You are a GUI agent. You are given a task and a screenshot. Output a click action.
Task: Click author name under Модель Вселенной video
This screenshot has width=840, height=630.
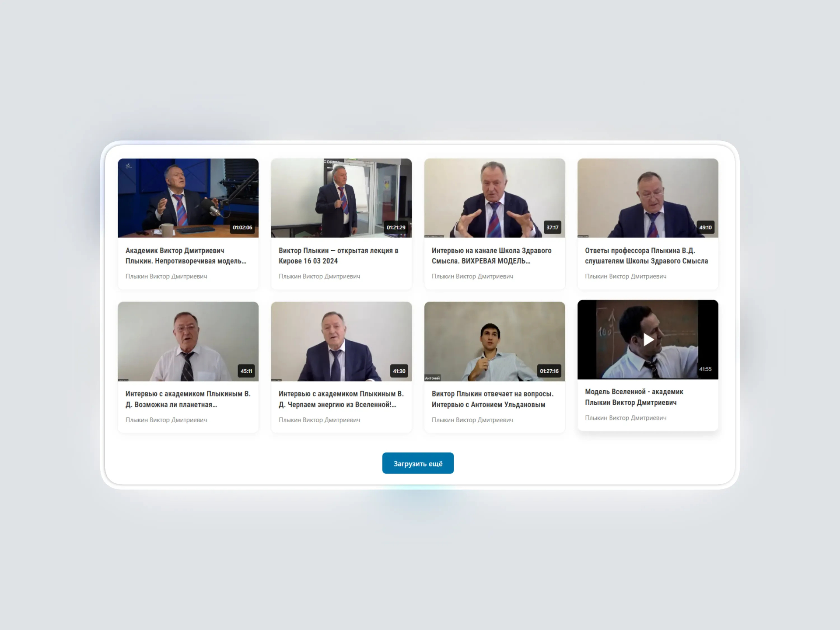pyautogui.click(x=626, y=418)
